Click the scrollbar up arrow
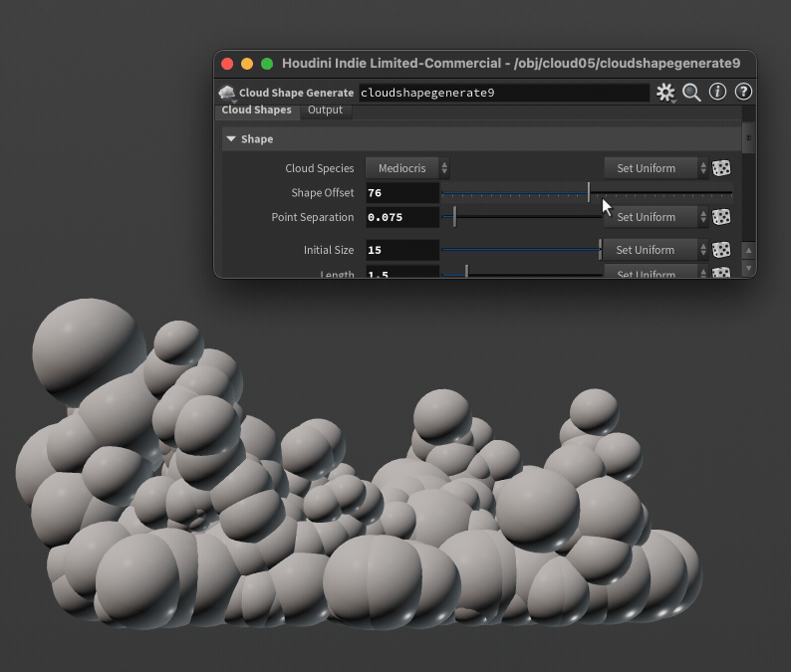791x672 pixels. (748, 251)
